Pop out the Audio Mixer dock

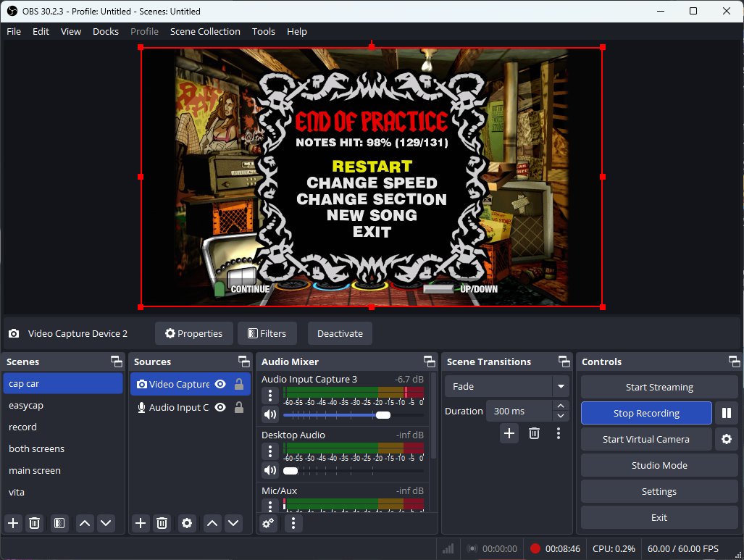[430, 362]
